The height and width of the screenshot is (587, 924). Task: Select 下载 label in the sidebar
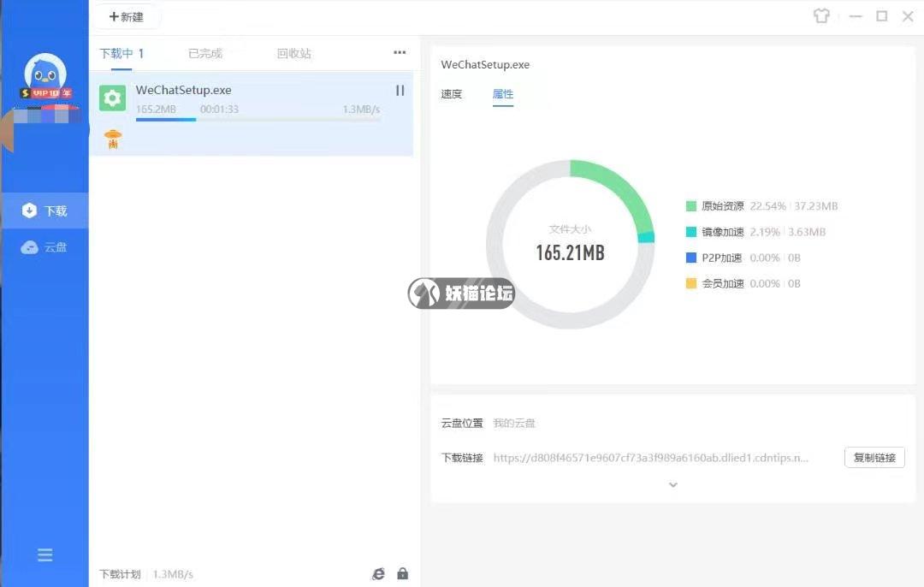[56, 211]
